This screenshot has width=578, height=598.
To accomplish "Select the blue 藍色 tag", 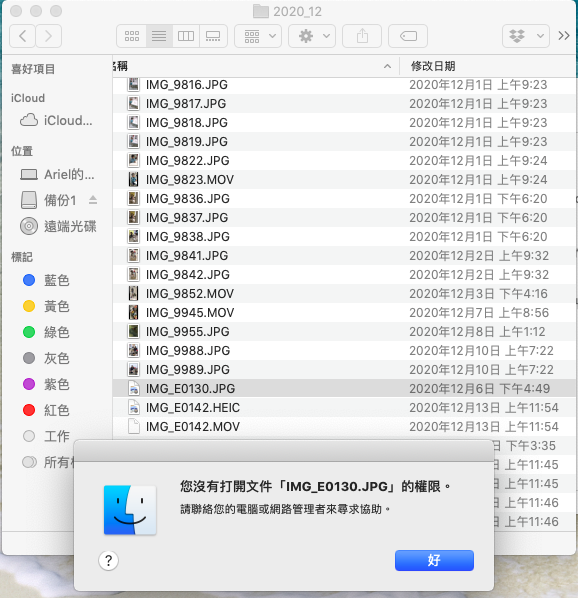I will pyautogui.click(x=46, y=280).
